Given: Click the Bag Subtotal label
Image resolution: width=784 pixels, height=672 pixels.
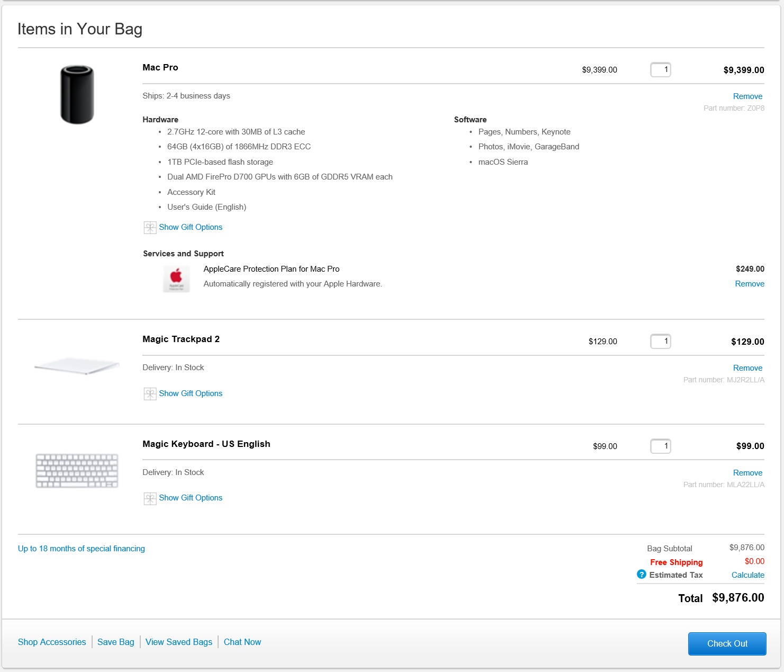Looking at the screenshot, I should pyautogui.click(x=670, y=549).
